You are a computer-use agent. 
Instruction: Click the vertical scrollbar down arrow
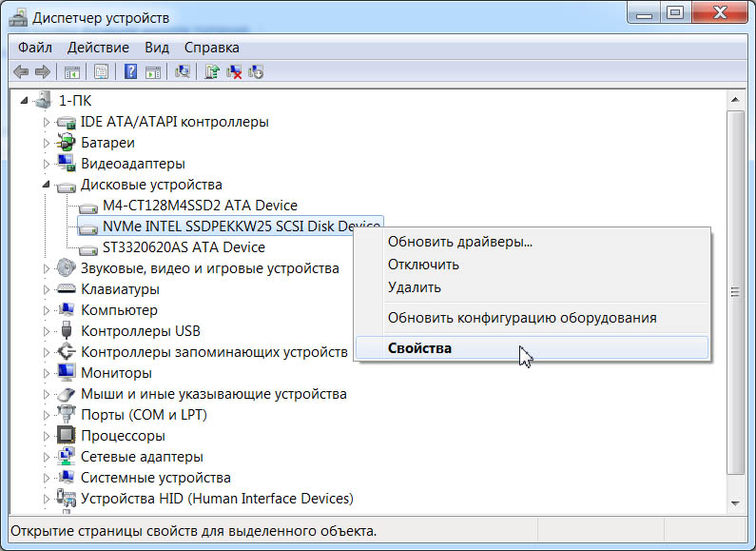pos(734,501)
